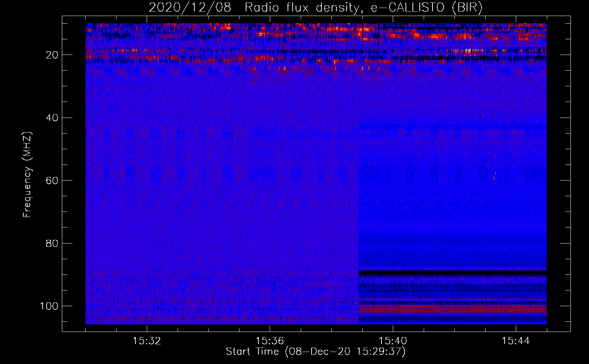This screenshot has width=589, height=364.
Task: Click the 'Start Time (08-Dec-20 15:29:37)' axis label
Action: coord(316,352)
